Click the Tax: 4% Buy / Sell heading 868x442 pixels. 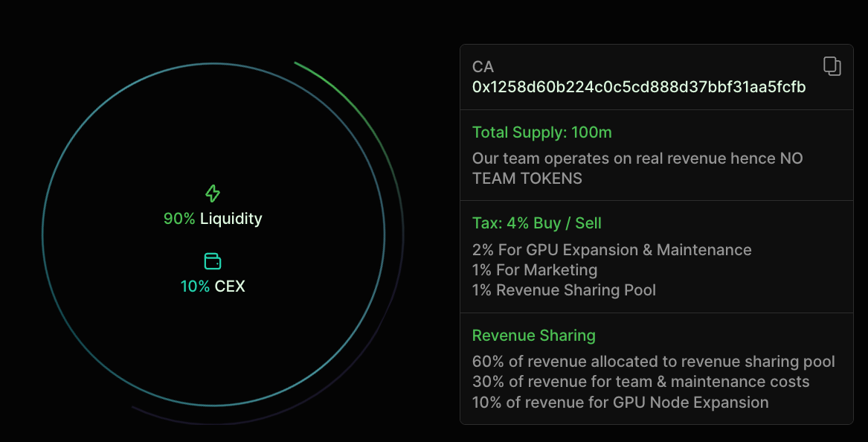point(536,223)
